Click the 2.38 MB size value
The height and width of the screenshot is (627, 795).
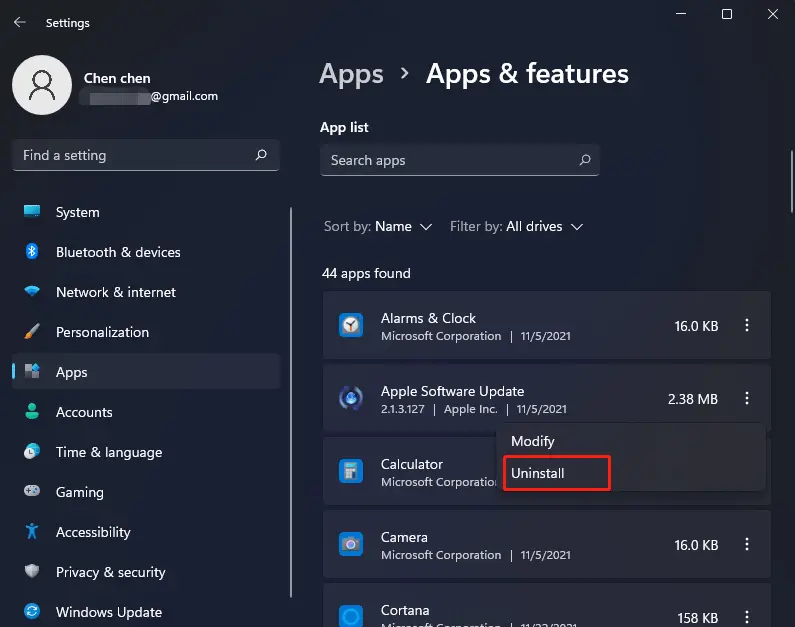pyautogui.click(x=693, y=399)
